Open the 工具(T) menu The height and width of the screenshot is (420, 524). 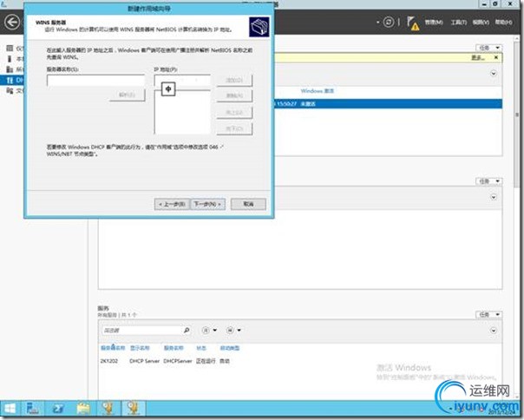tap(458, 23)
